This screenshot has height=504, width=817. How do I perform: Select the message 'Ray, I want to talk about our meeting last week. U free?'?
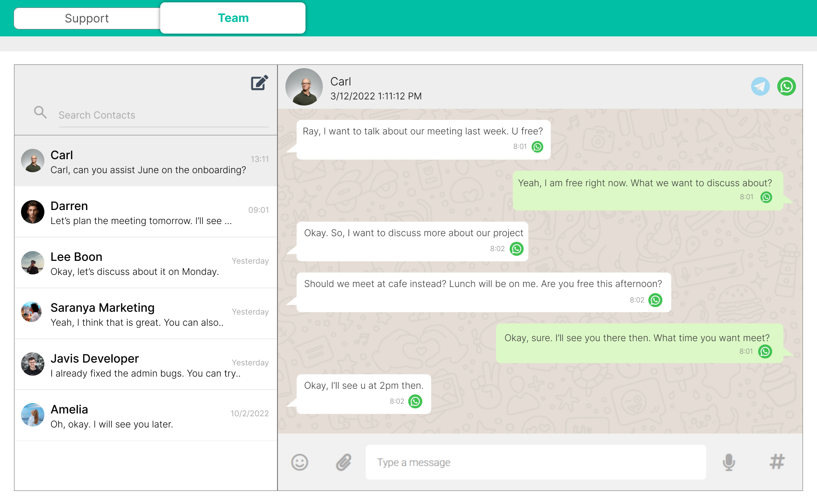click(x=423, y=140)
